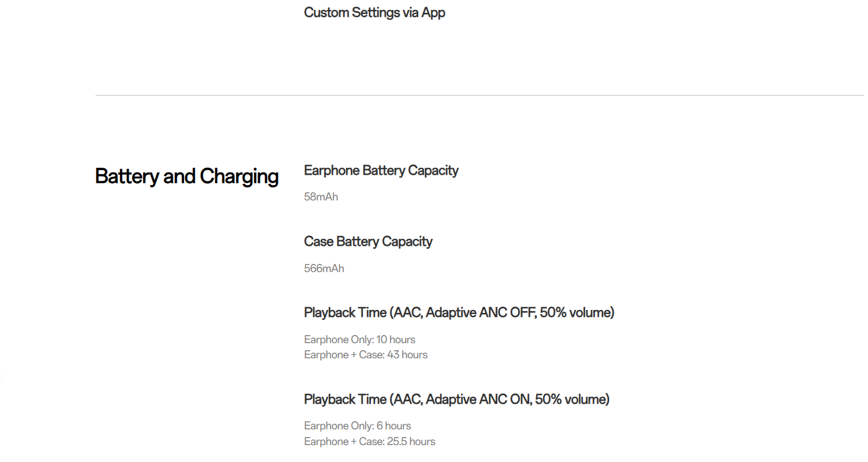Click the word Battery in the section title
Image resolution: width=868 pixels, height=462 pixels.
(x=127, y=176)
